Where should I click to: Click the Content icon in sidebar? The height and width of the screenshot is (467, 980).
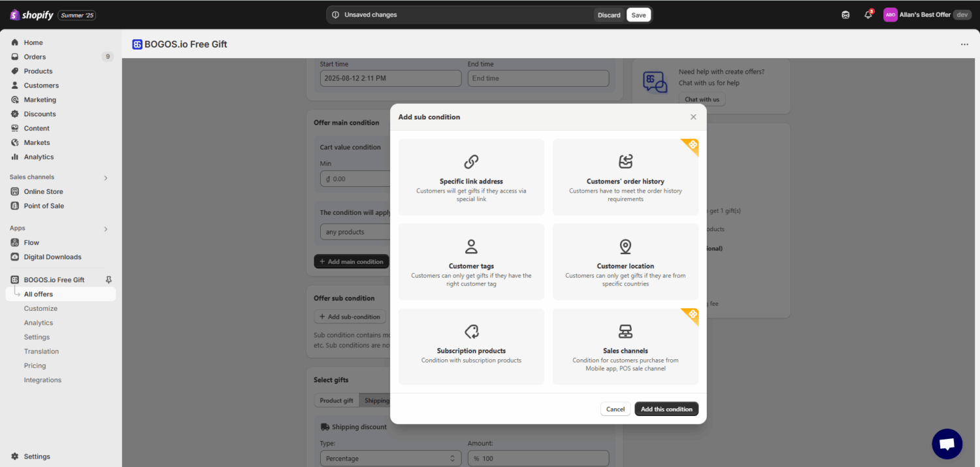click(15, 128)
